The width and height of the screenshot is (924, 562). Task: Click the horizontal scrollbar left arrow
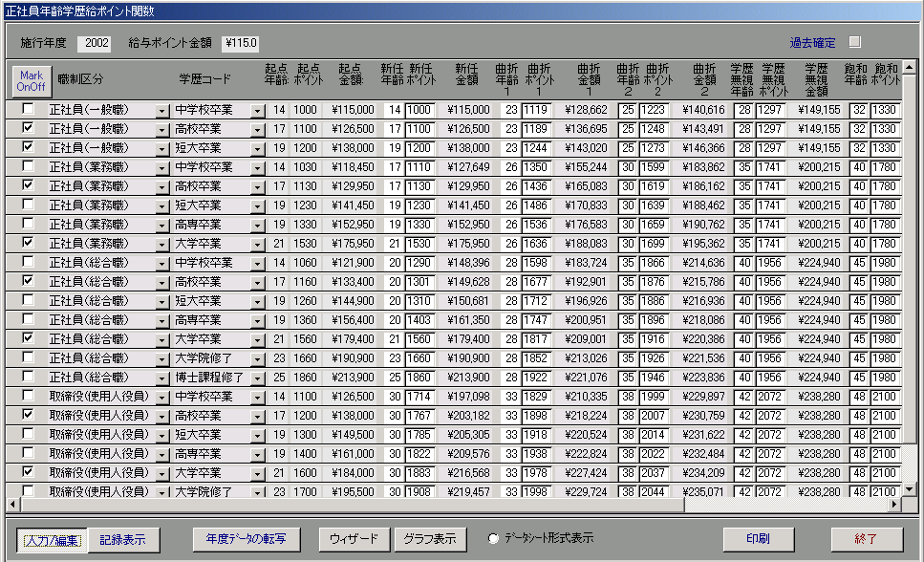click(x=13, y=505)
